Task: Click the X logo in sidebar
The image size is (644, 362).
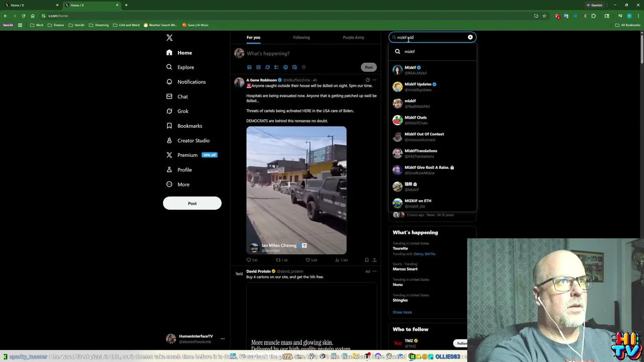Action: 170,38
